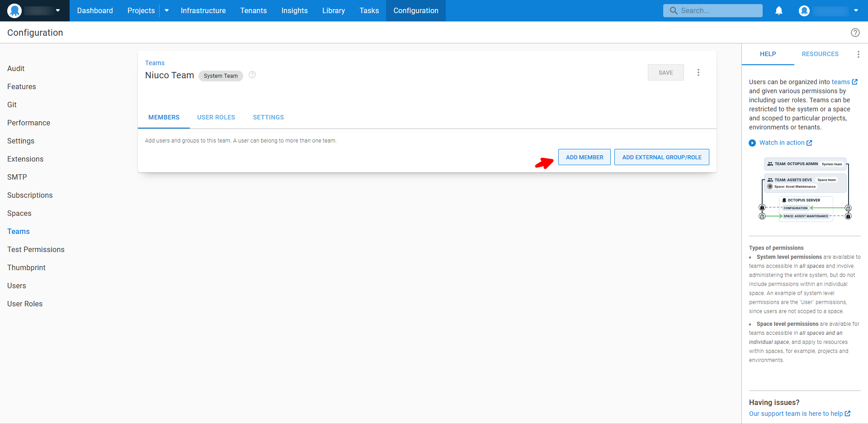Open the team overflow menu beside SAVE
Image resolution: width=868 pixels, height=424 pixels.
pyautogui.click(x=698, y=72)
